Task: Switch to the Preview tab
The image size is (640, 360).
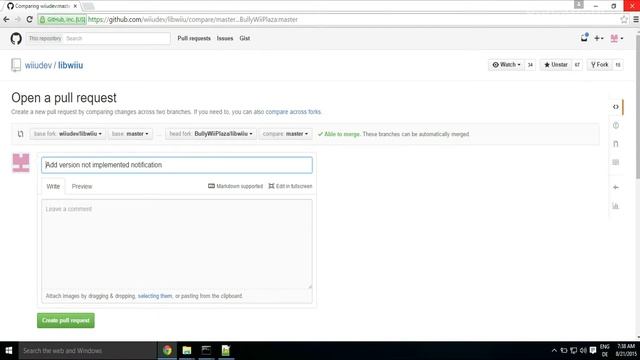Action: (x=82, y=187)
